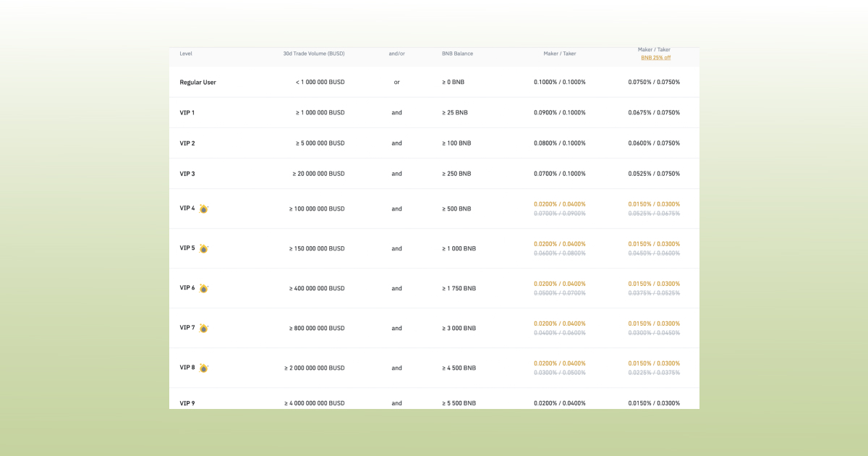Click the Maker / Taker column header
868x456 pixels.
pos(560,54)
